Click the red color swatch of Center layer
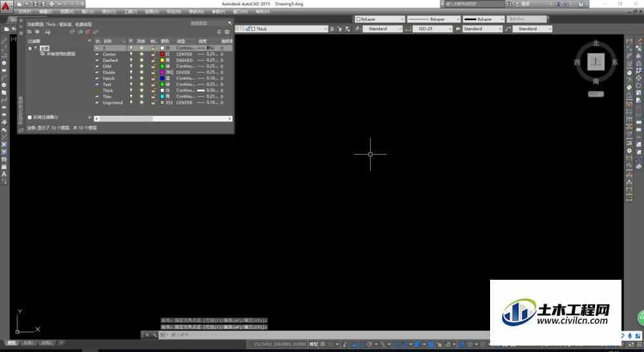This screenshot has height=352, width=644. (x=163, y=54)
